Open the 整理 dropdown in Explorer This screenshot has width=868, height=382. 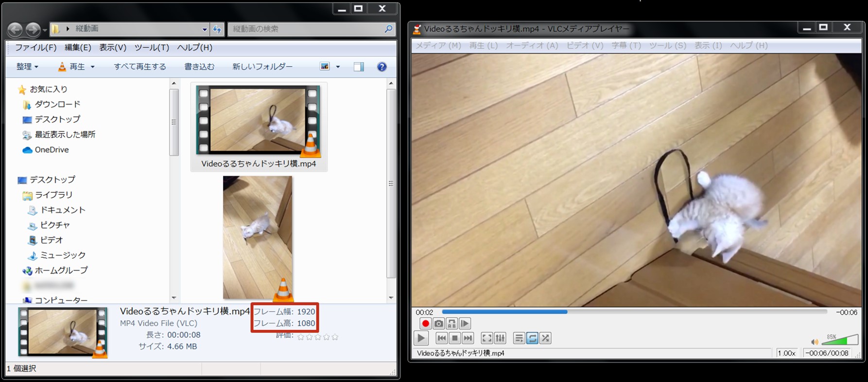(27, 67)
